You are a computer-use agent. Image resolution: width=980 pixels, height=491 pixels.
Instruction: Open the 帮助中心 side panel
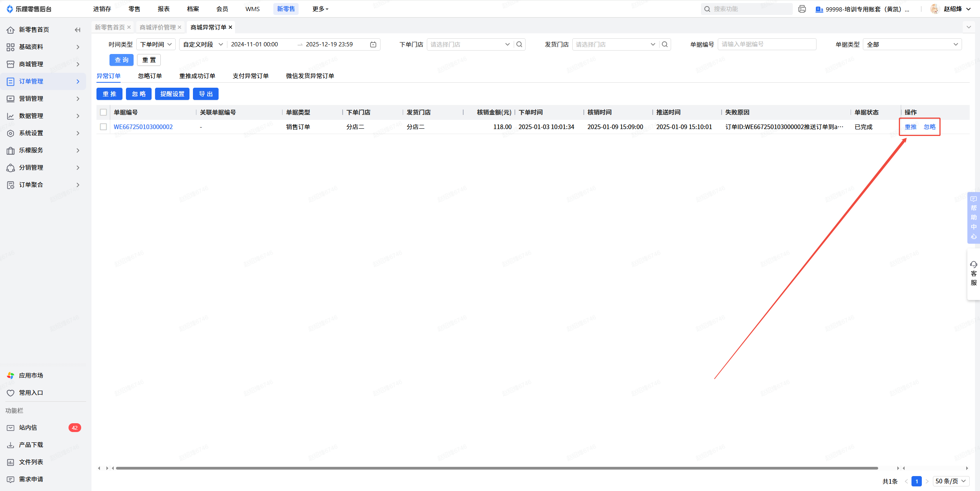tap(973, 218)
